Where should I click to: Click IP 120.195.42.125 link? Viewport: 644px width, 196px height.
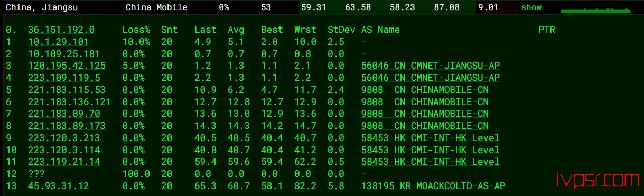pyautogui.click(x=67, y=66)
